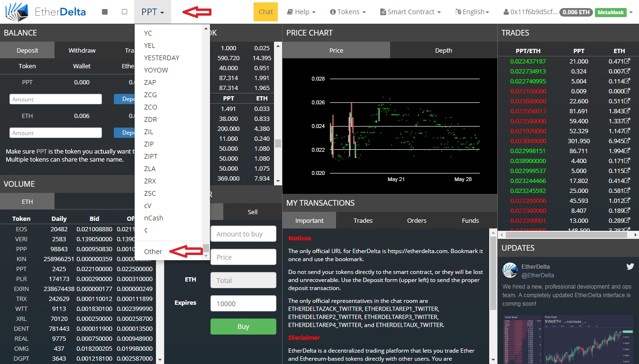Open the external link icon for trade 0.023244466

[627, 181]
